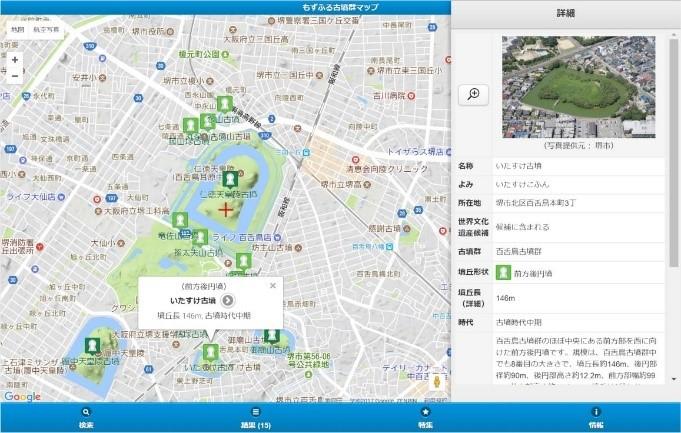This screenshot has height=433, width=681.
Task: Zoom in on the map
Action: pos(15,59)
